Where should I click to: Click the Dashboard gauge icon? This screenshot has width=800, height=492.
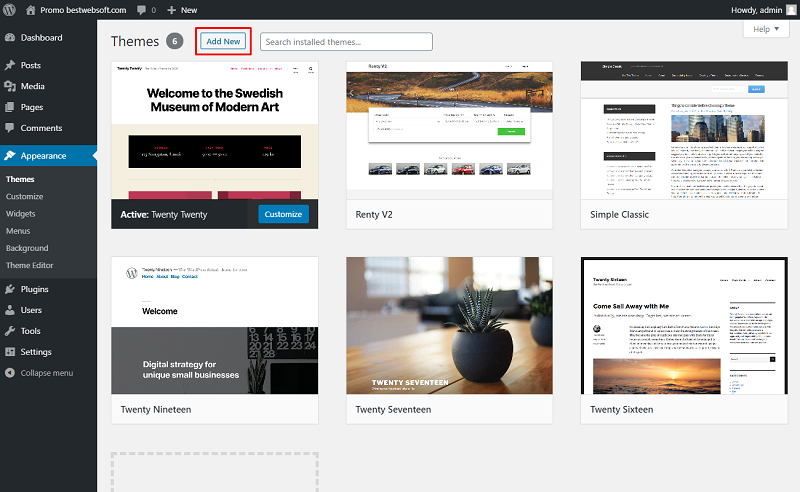tap(10, 37)
